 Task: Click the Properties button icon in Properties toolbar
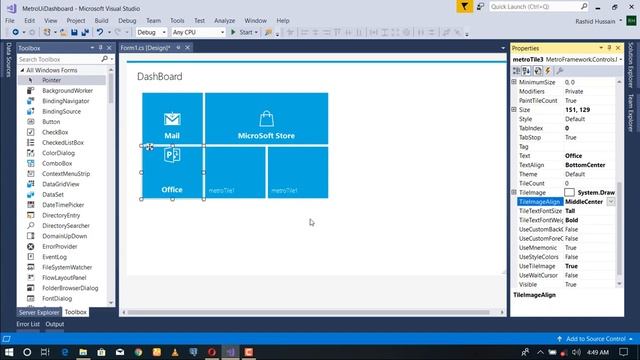tap(538, 71)
